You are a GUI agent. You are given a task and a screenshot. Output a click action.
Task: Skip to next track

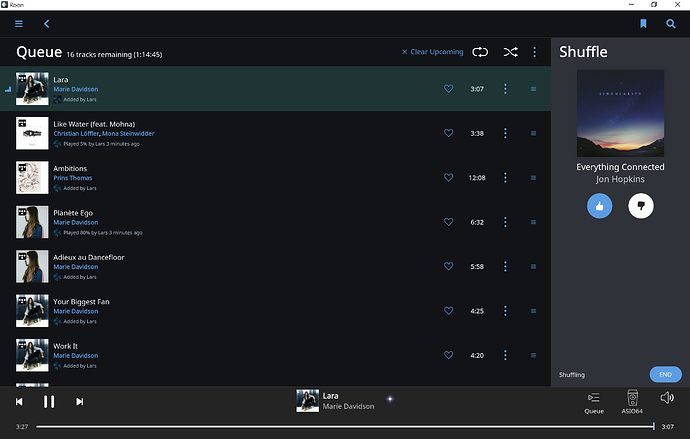pos(79,402)
